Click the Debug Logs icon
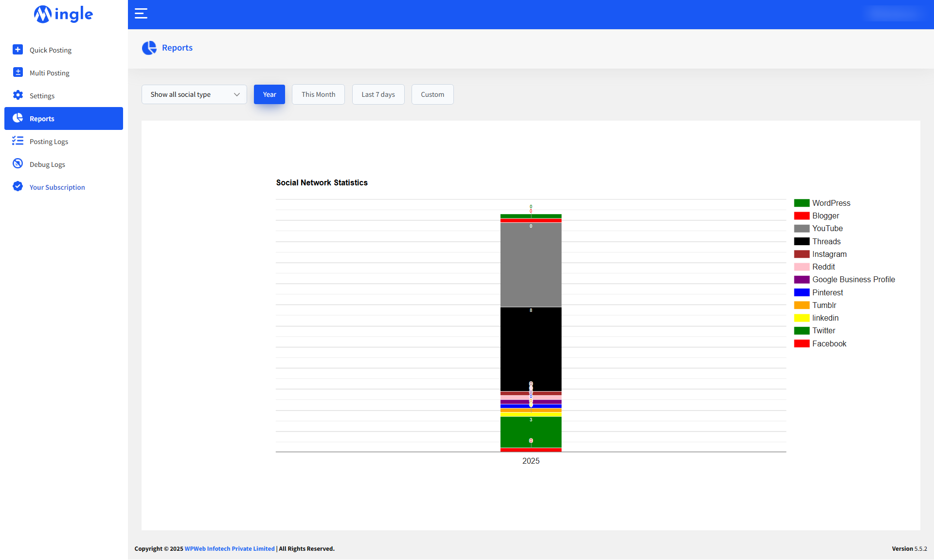This screenshot has width=934, height=560. [18, 164]
